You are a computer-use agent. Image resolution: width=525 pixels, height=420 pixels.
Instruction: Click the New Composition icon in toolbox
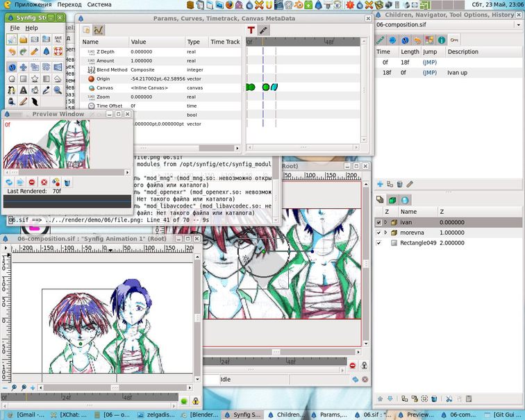point(12,40)
